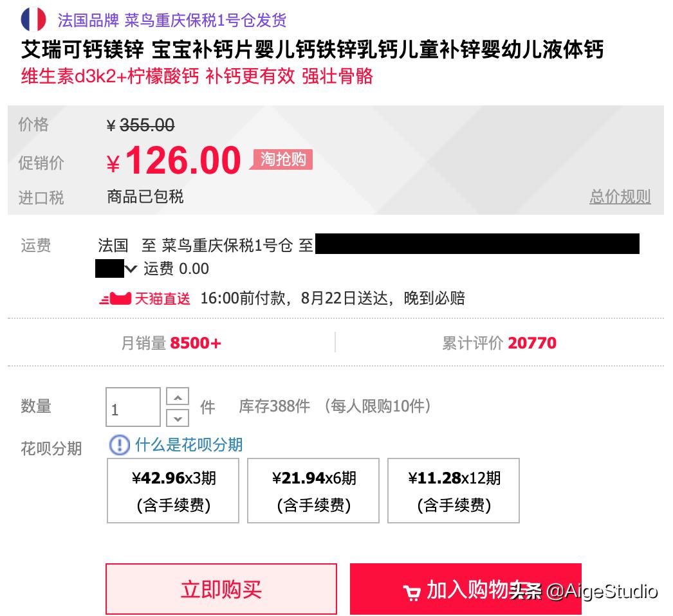The height and width of the screenshot is (616, 673).
Task: Click the exclamation circle icon in 花呗分期 row
Action: pyautogui.click(x=119, y=445)
